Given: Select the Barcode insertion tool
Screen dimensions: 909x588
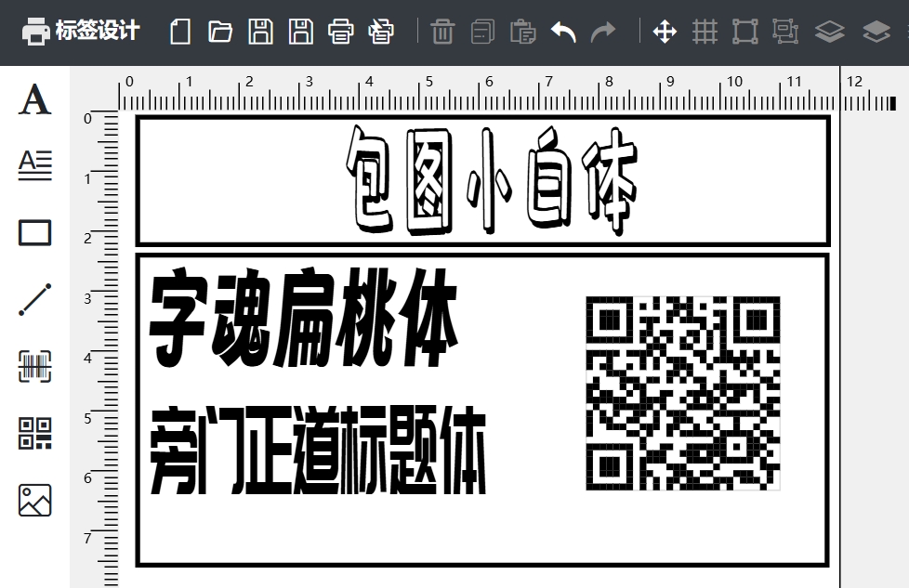Looking at the screenshot, I should (x=33, y=367).
